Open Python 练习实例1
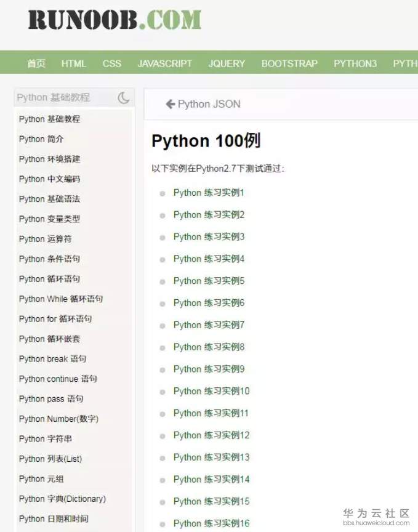The width and height of the screenshot is (418, 532). coord(209,193)
